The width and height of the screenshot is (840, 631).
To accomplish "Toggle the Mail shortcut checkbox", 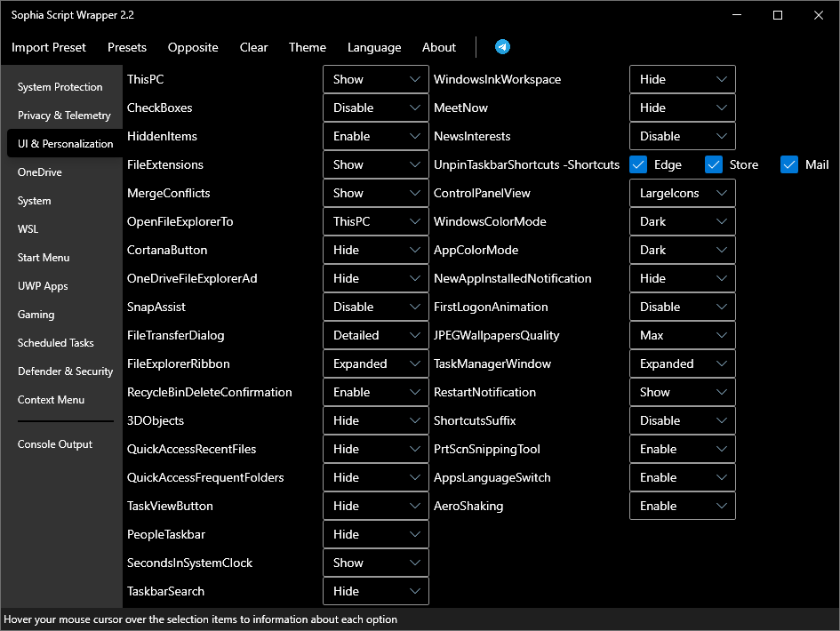I will click(789, 164).
